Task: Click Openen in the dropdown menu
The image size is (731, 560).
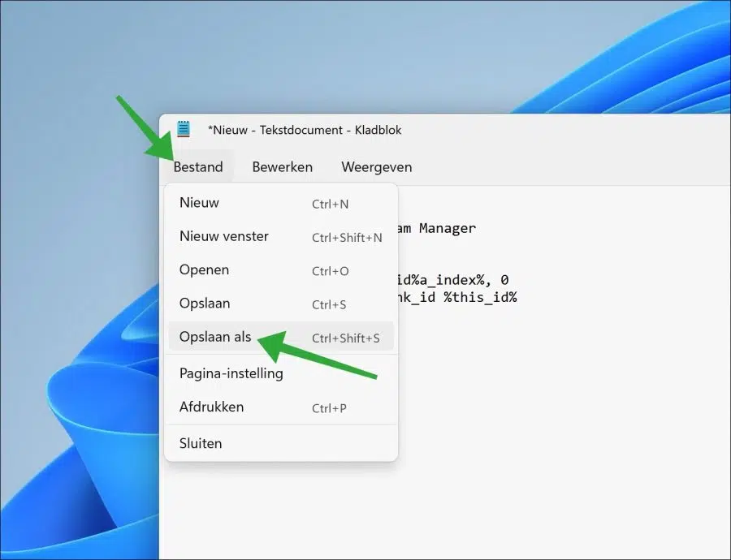Action: click(x=281, y=270)
